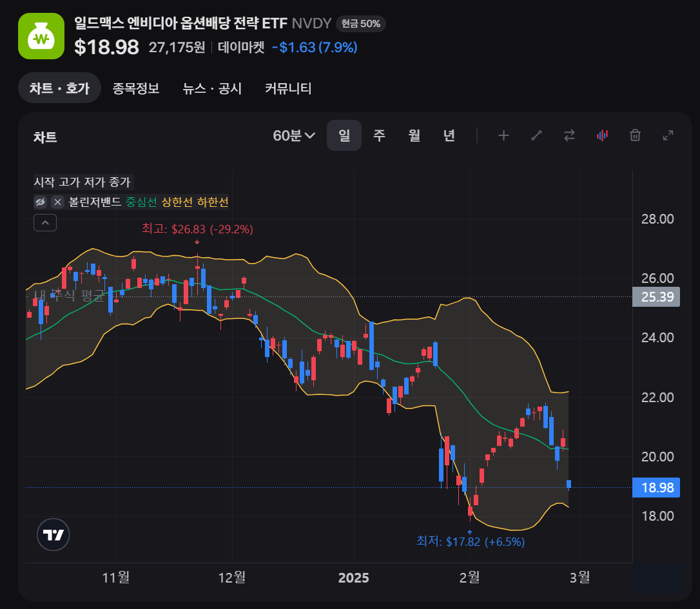
Task: Click the 차트 panel heading
Action: [45, 137]
